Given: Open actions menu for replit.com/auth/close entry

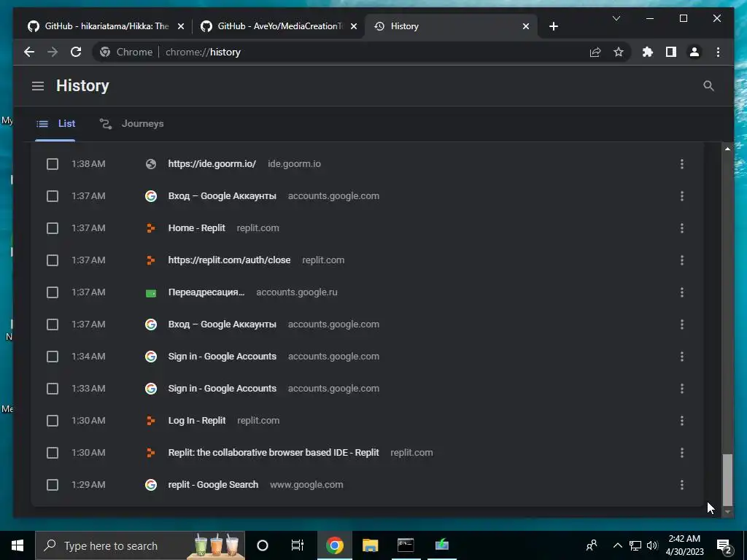Looking at the screenshot, I should pos(682,260).
